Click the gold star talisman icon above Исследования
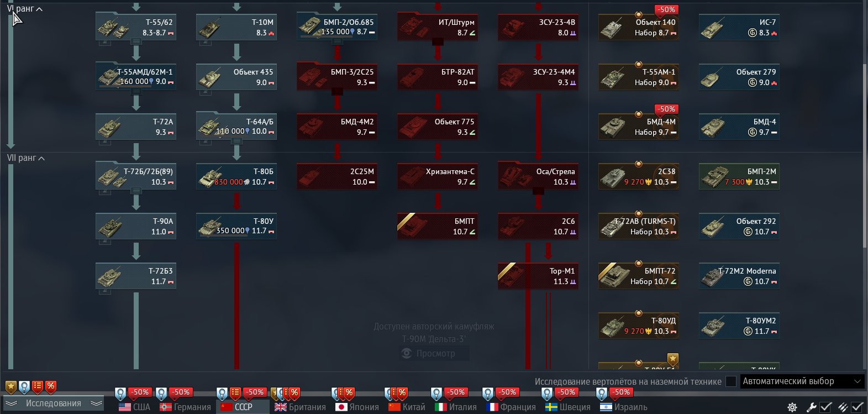Viewport: 868px width, 414px height. pos(10,387)
